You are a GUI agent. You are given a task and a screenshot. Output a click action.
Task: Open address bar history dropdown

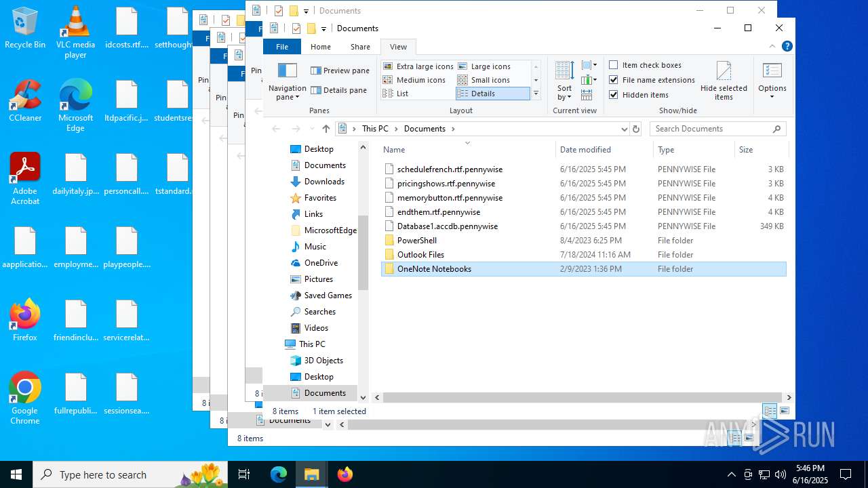click(x=624, y=129)
